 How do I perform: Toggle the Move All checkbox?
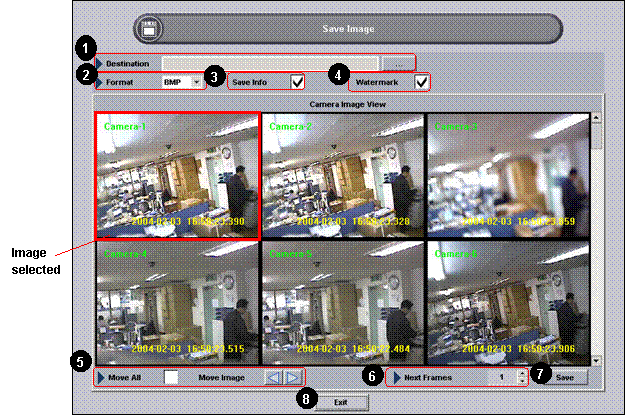[x=171, y=377]
